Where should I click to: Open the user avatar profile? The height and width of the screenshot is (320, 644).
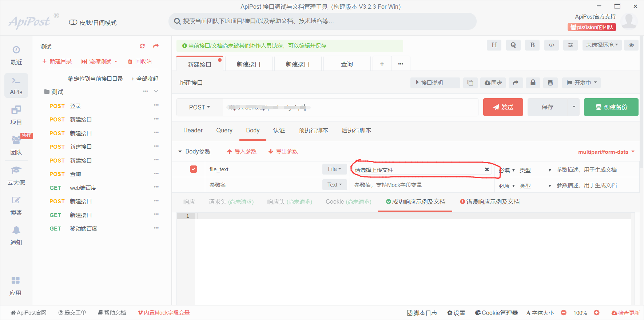[x=629, y=21]
